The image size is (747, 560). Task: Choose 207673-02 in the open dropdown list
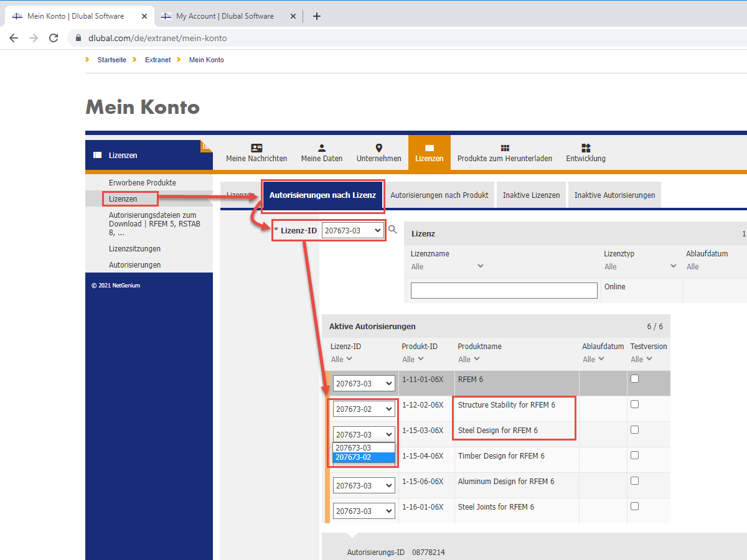[x=364, y=457]
